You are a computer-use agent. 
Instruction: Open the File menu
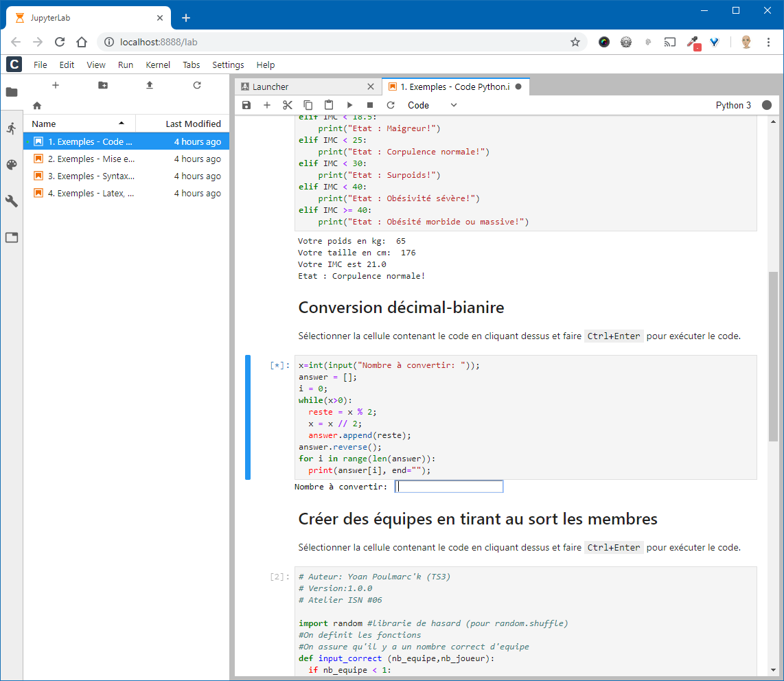coord(40,65)
